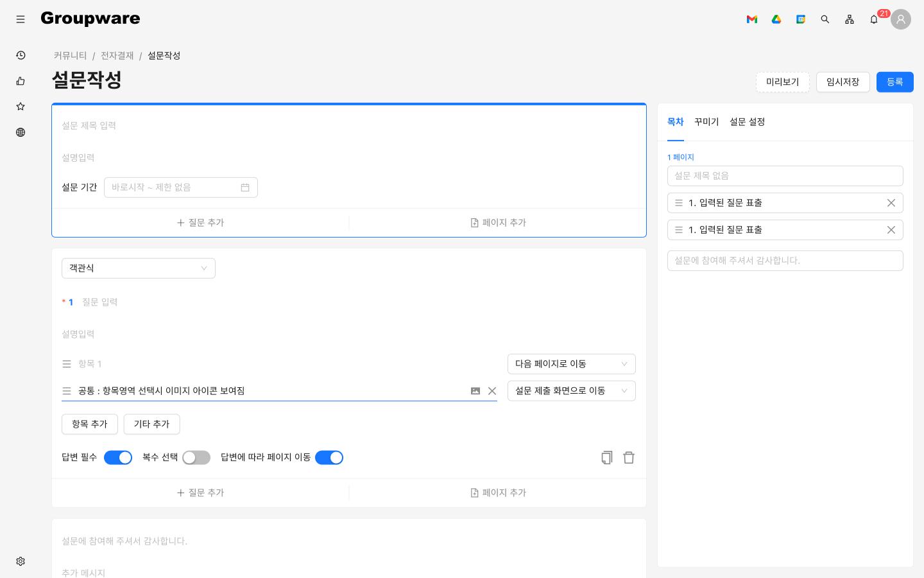Open the search icon in the header

[x=825, y=19]
